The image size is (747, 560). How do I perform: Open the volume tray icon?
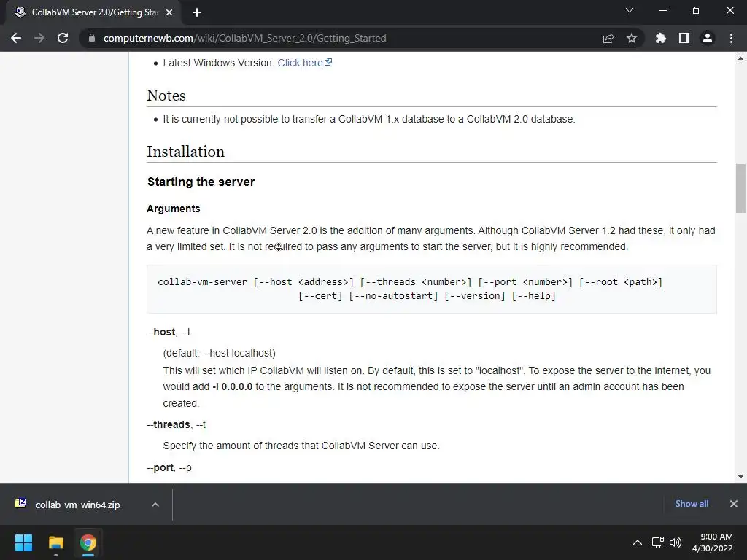pos(676,542)
